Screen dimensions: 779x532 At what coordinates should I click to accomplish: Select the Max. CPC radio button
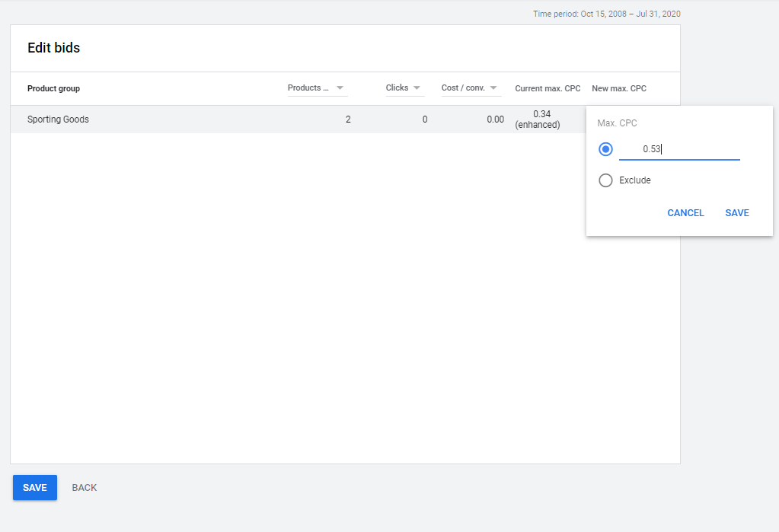605,149
